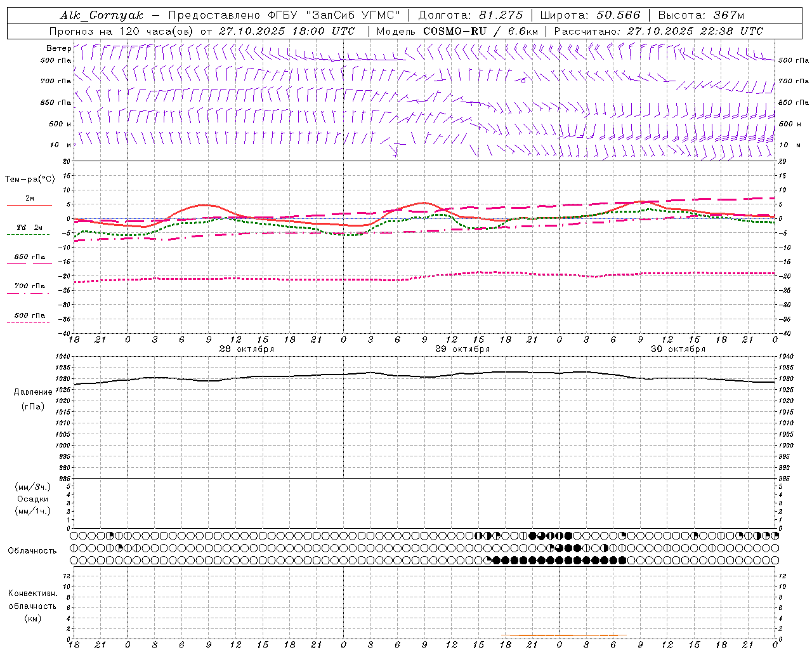Click the "500 м" wind level label on left axis

60,124
